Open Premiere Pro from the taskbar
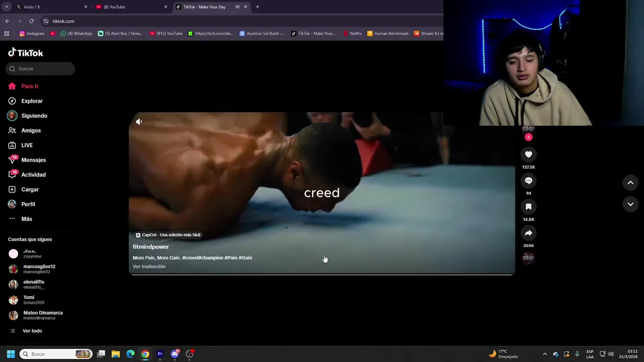The height and width of the screenshot is (362, 644). [160, 354]
